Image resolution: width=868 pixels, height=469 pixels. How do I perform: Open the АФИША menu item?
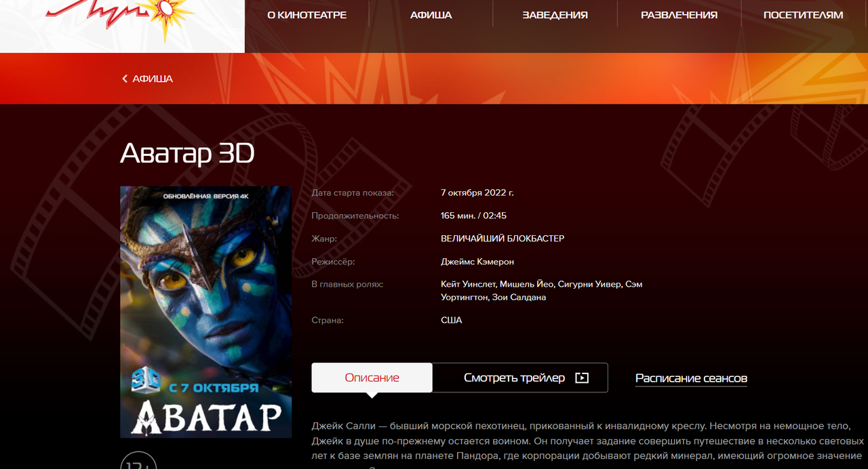pyautogui.click(x=431, y=15)
